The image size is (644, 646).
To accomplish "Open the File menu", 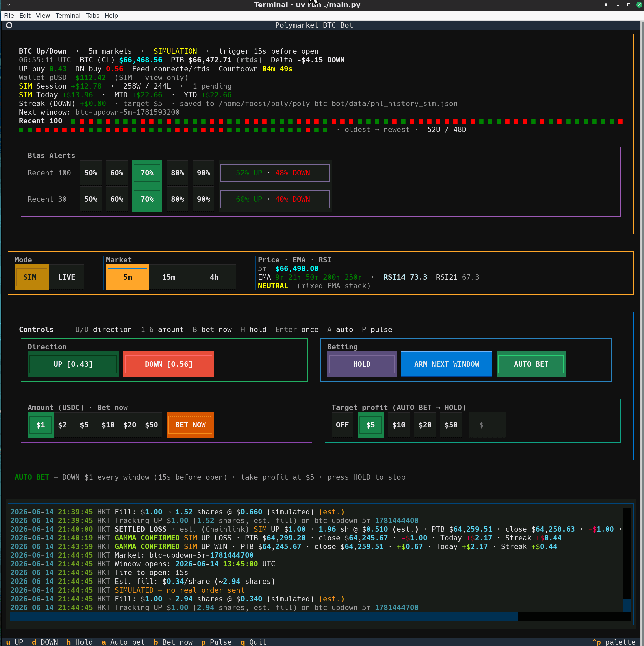I will [x=9, y=15].
